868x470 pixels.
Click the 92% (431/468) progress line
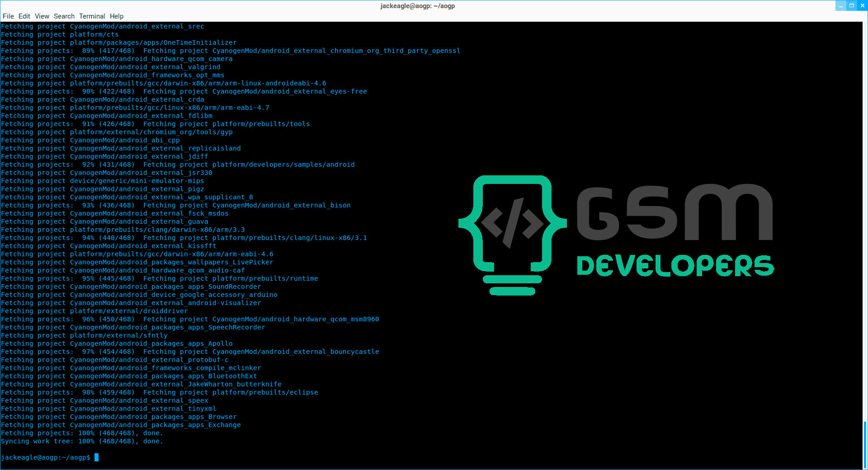(178, 164)
